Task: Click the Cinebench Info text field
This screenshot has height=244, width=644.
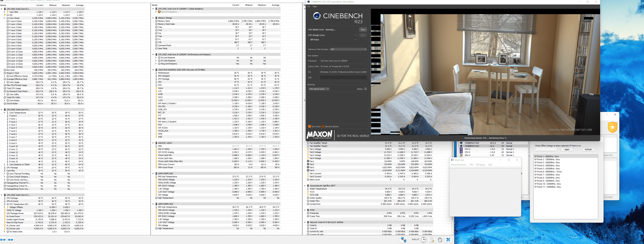Action: 343,77
